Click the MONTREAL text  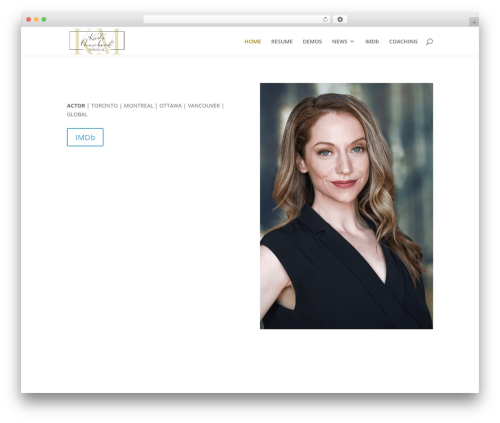coord(138,106)
